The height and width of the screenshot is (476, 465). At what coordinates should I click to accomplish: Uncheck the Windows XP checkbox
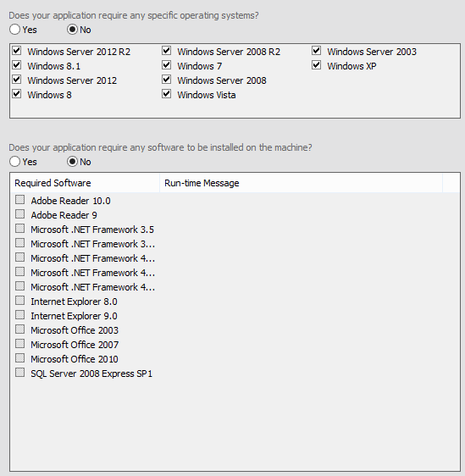click(x=316, y=65)
